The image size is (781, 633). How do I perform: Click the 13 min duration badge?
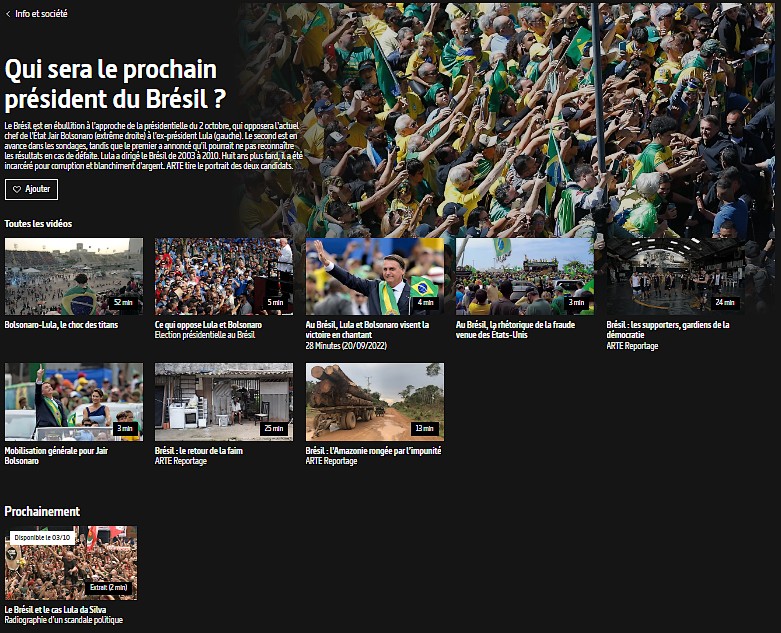424,428
